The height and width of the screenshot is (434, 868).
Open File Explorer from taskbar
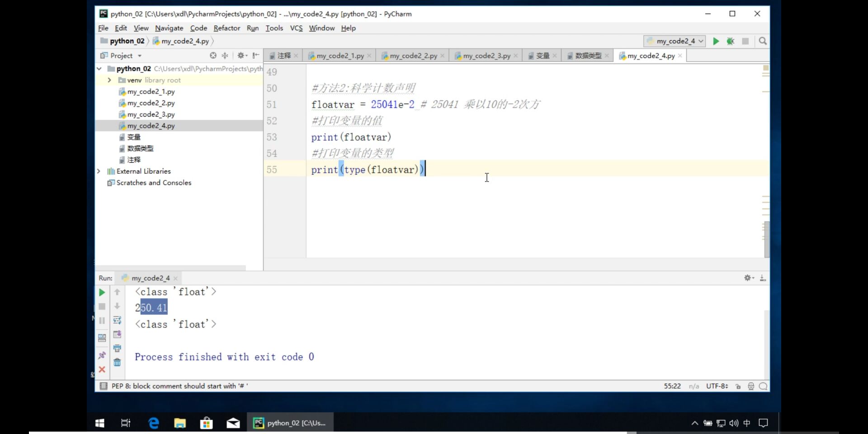pyautogui.click(x=180, y=423)
